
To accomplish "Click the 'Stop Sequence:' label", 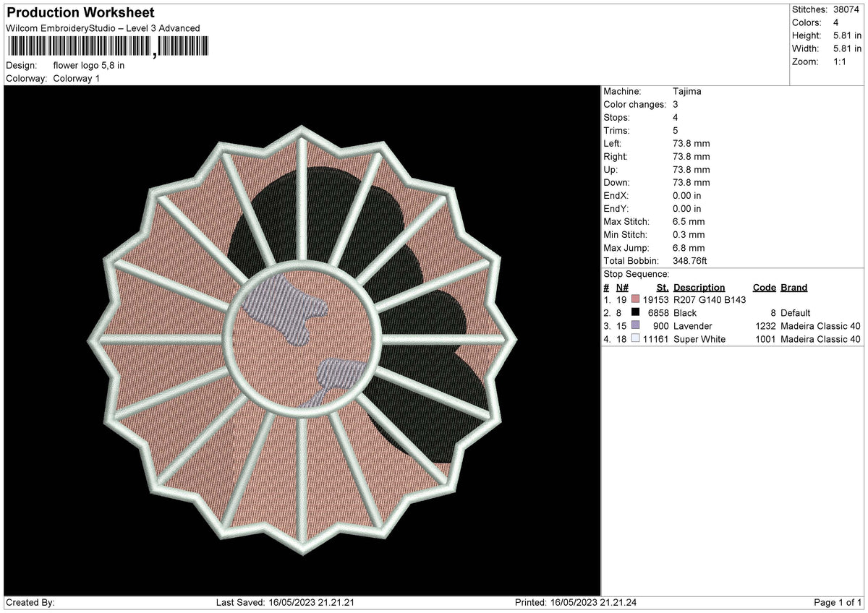I will [x=636, y=274].
